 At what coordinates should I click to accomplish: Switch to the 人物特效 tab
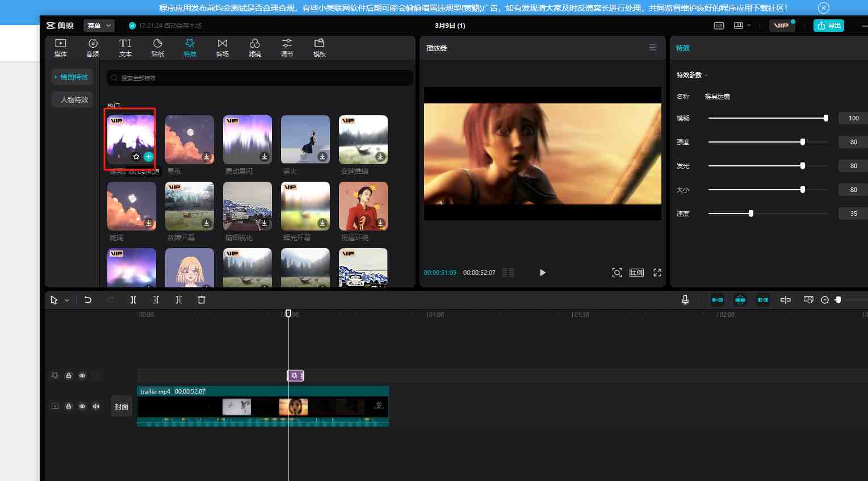point(72,99)
